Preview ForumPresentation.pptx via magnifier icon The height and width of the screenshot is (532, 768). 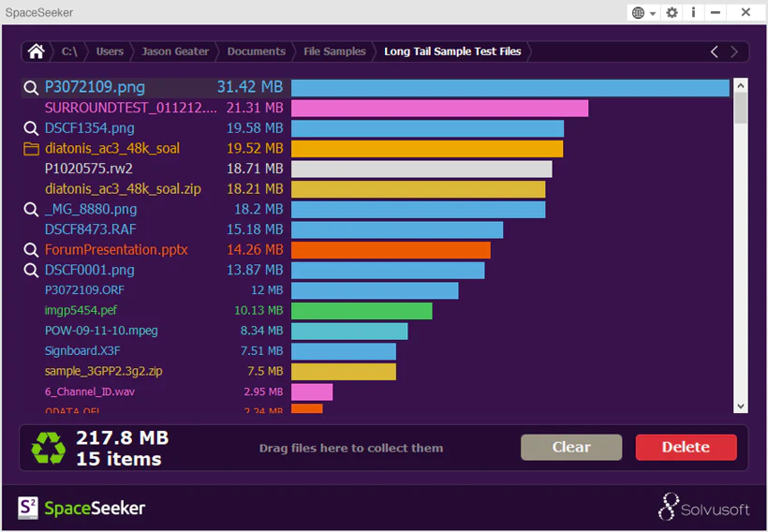click(x=31, y=250)
